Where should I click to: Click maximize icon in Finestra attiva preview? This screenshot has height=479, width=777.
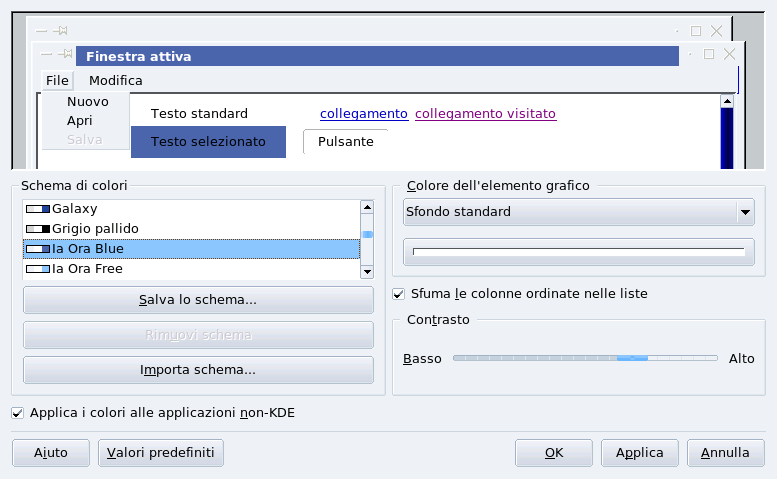point(710,55)
